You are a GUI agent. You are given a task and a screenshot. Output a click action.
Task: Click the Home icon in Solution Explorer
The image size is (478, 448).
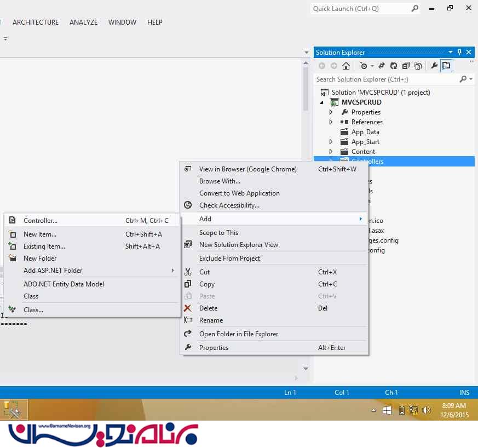tap(345, 66)
